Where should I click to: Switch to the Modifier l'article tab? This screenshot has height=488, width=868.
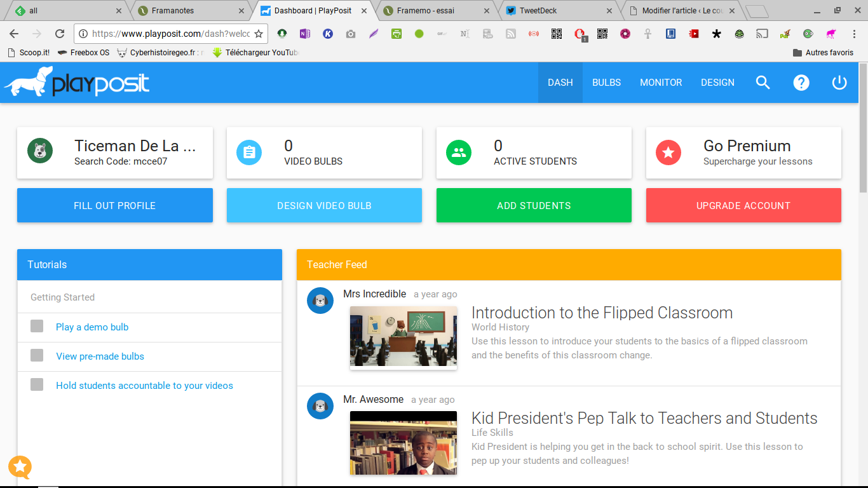click(680, 11)
